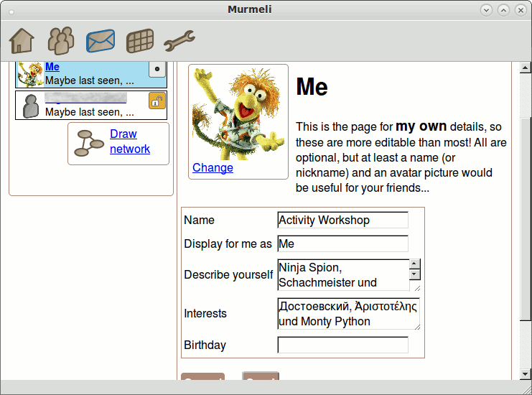This screenshot has width=532, height=395.
Task: Click the Interests label
Action: click(x=205, y=313)
